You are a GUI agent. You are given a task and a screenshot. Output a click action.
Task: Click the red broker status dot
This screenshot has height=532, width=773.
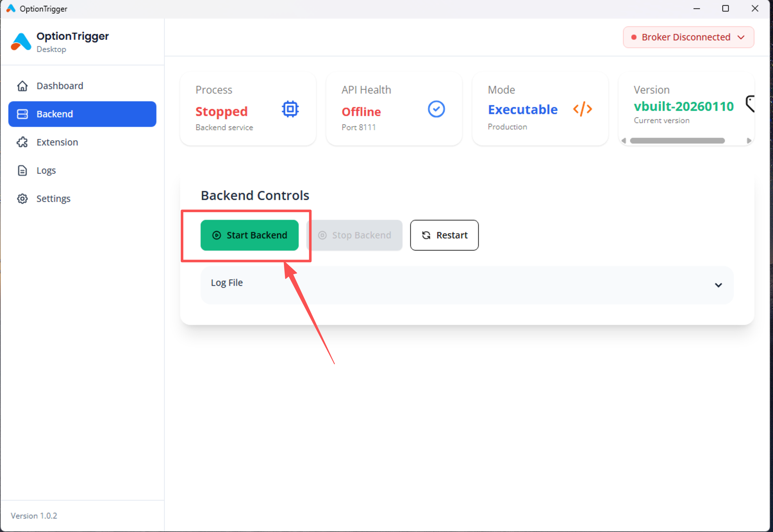point(634,37)
